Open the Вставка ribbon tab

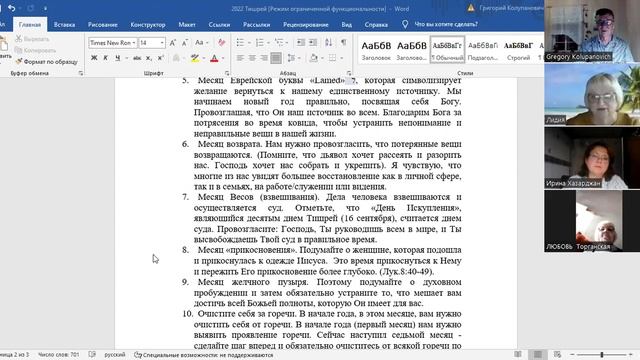(x=64, y=24)
